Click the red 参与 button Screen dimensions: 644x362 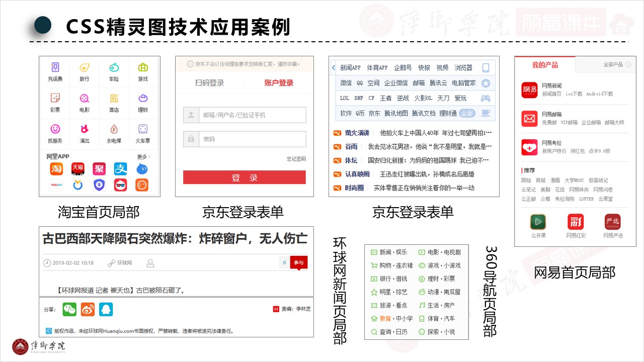click(x=299, y=262)
